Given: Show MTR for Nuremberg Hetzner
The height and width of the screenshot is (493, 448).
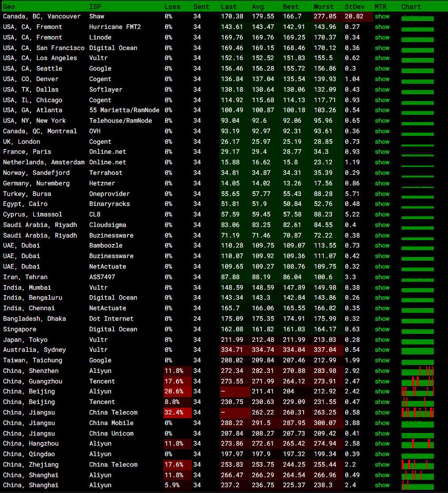Looking at the screenshot, I should (x=382, y=183).
